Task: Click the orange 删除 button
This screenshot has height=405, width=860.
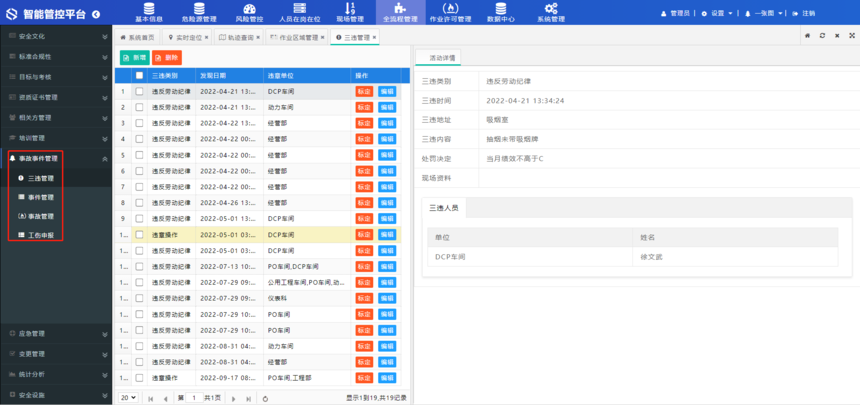Action: [167, 58]
